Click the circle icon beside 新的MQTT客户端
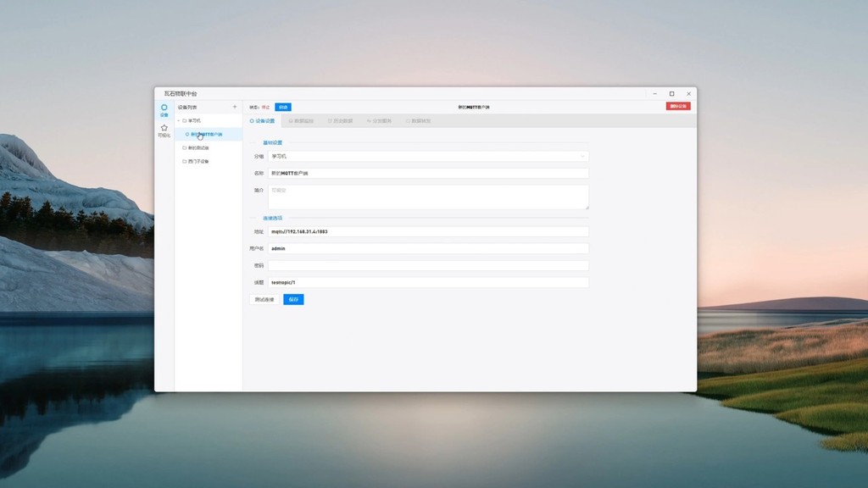This screenshot has width=868, height=488. [x=187, y=134]
